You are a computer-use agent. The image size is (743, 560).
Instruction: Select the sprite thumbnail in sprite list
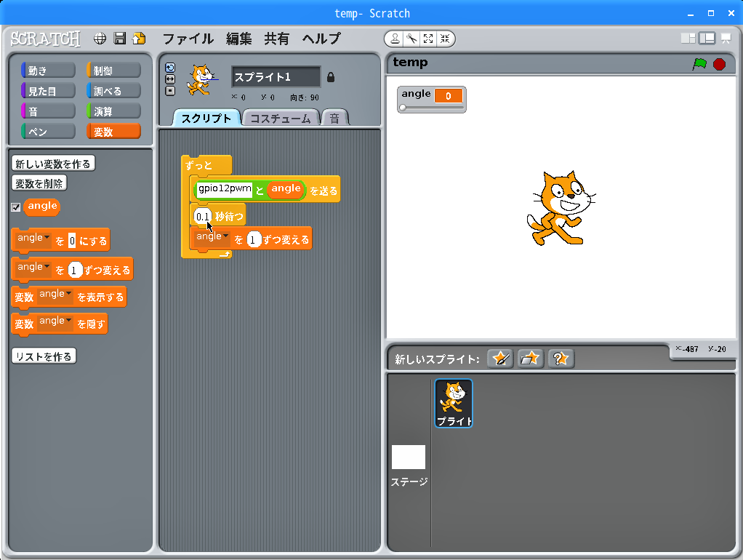click(x=454, y=403)
